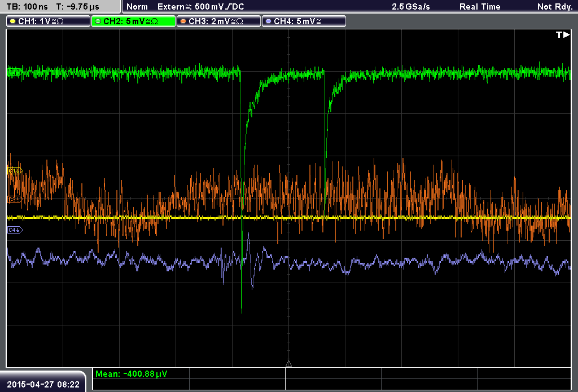Click the trigger position triangle at bottom of grid
Screen dimensions: 578x392
point(288,364)
